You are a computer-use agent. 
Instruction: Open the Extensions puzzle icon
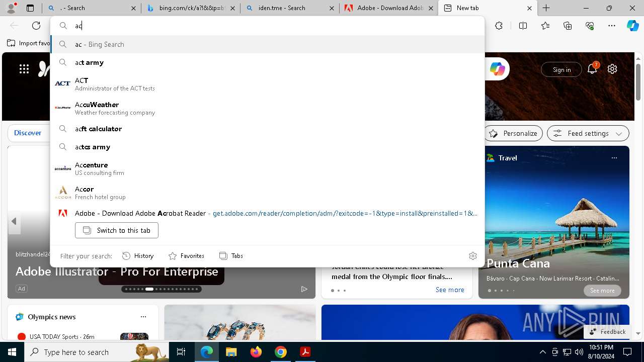(499, 26)
